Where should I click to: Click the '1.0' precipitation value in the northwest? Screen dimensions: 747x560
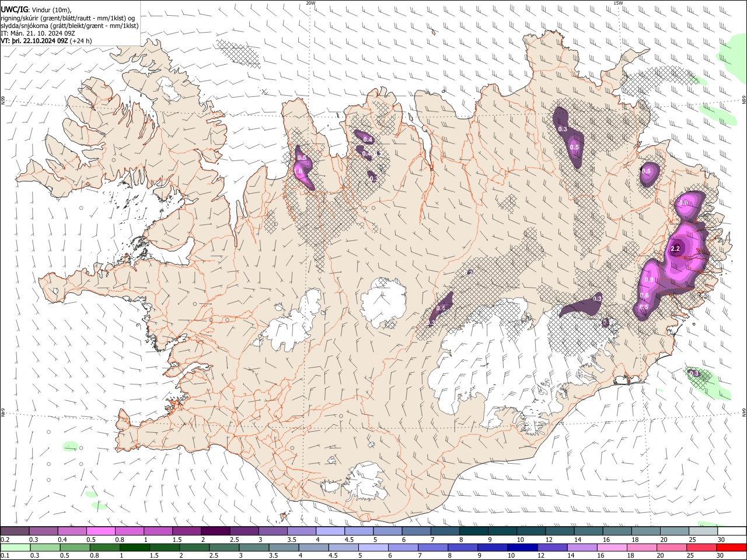(x=298, y=171)
